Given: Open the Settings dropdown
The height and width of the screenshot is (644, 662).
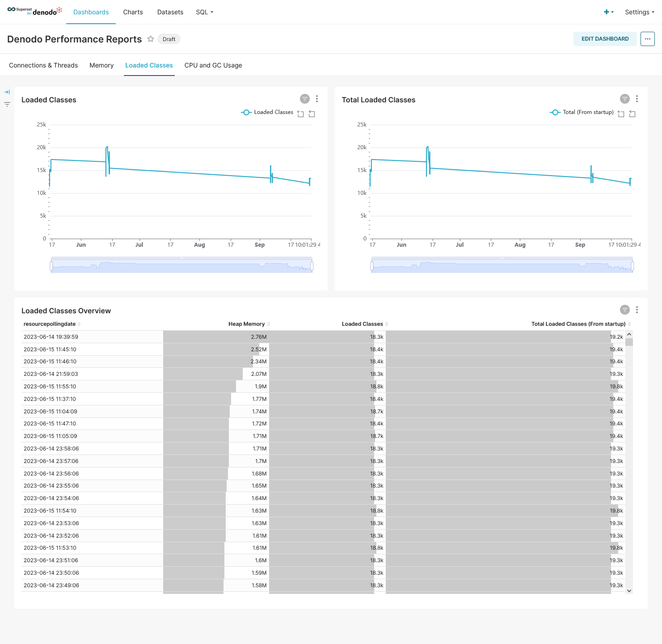Looking at the screenshot, I should [x=640, y=12].
